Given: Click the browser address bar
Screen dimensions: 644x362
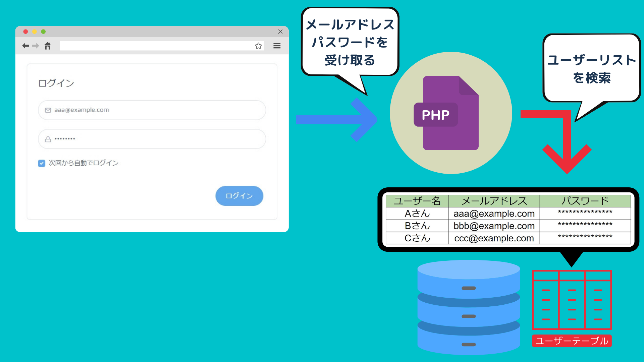Looking at the screenshot, I should (162, 46).
